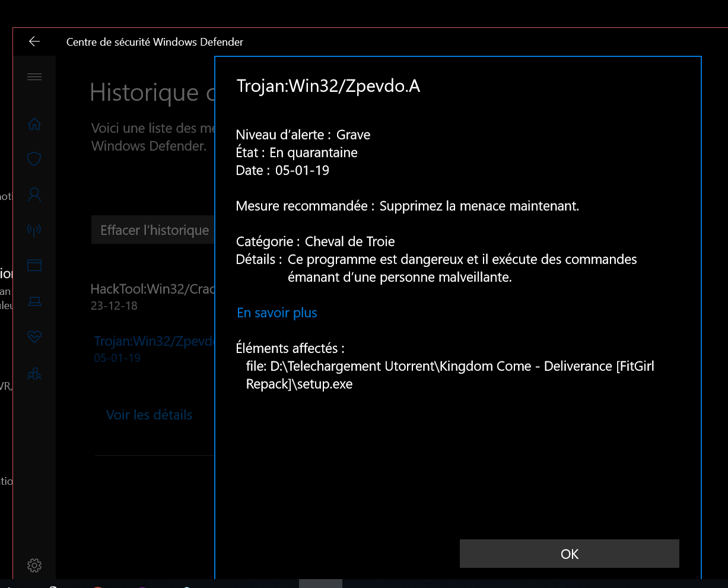Open firewall and network protection icon
This screenshot has height=588, width=728.
(x=34, y=230)
